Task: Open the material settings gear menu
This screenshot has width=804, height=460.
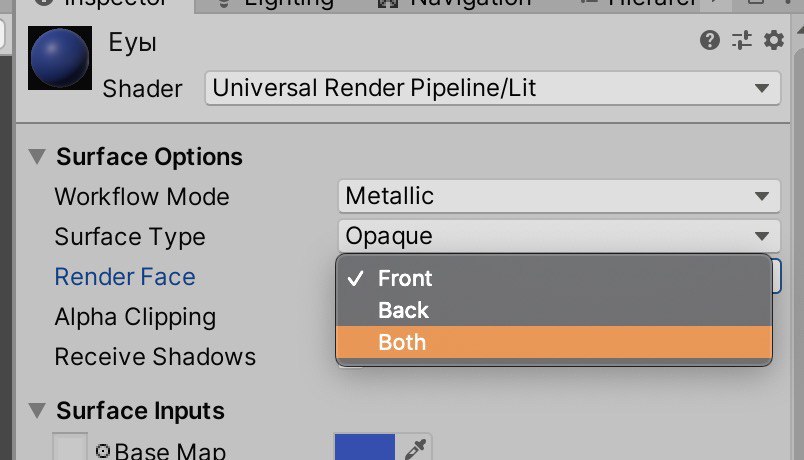Action: (773, 40)
